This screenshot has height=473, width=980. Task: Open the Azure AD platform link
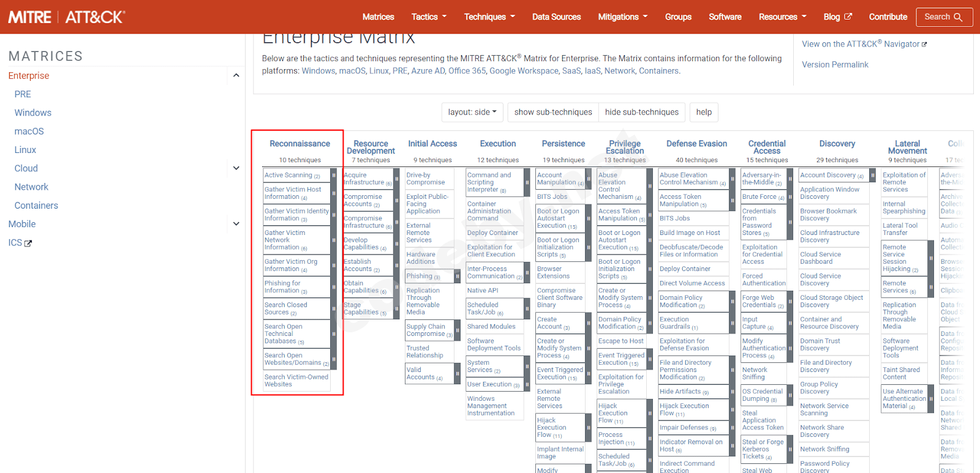tap(428, 71)
